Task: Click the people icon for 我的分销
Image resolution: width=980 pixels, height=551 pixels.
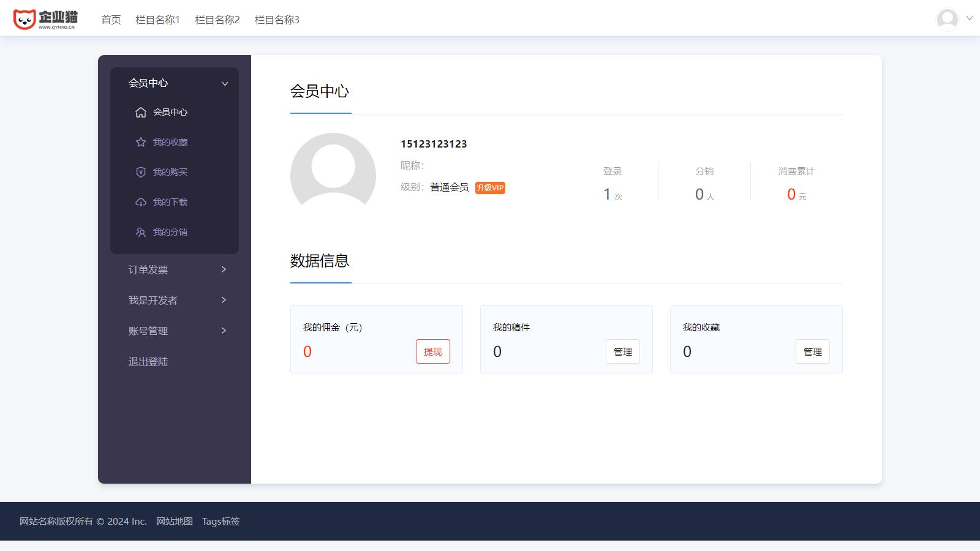Action: tap(141, 232)
